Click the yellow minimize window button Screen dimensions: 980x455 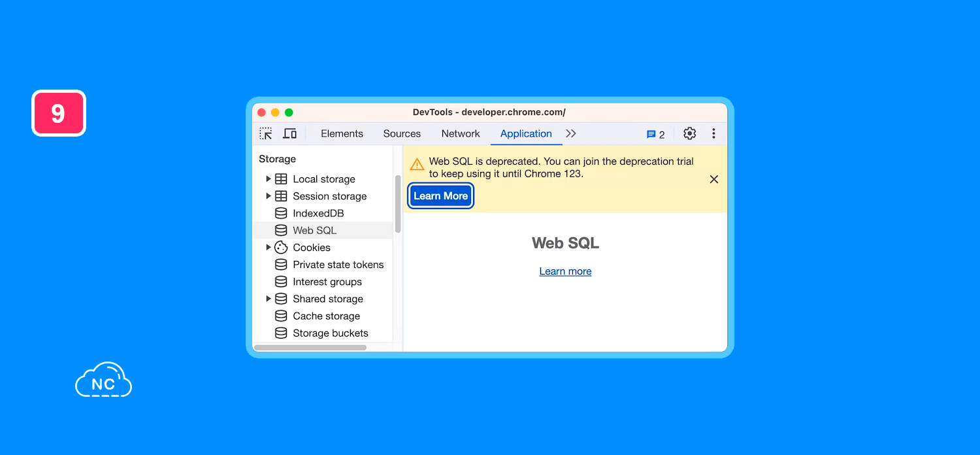[x=275, y=112]
